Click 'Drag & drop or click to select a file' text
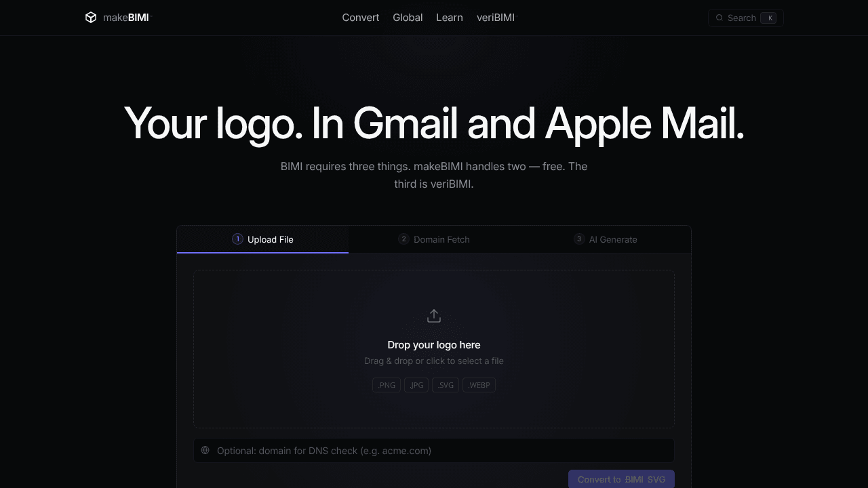The width and height of the screenshot is (868, 488). coord(434,361)
